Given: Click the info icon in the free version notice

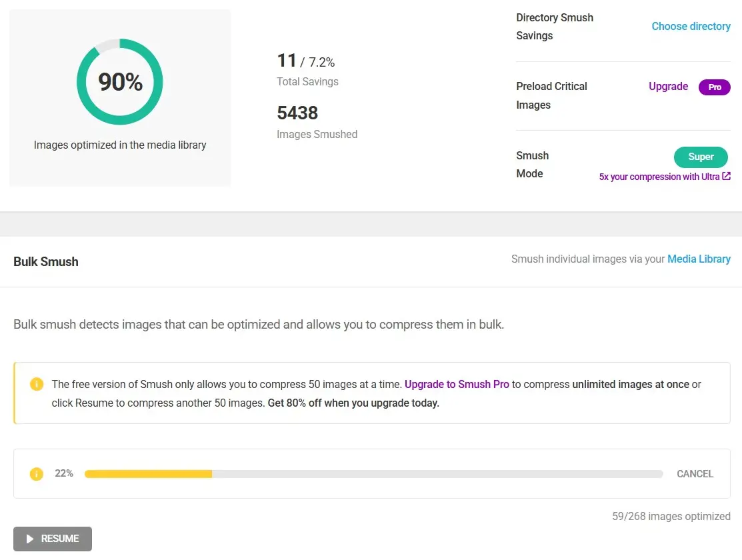Looking at the screenshot, I should pos(37,385).
